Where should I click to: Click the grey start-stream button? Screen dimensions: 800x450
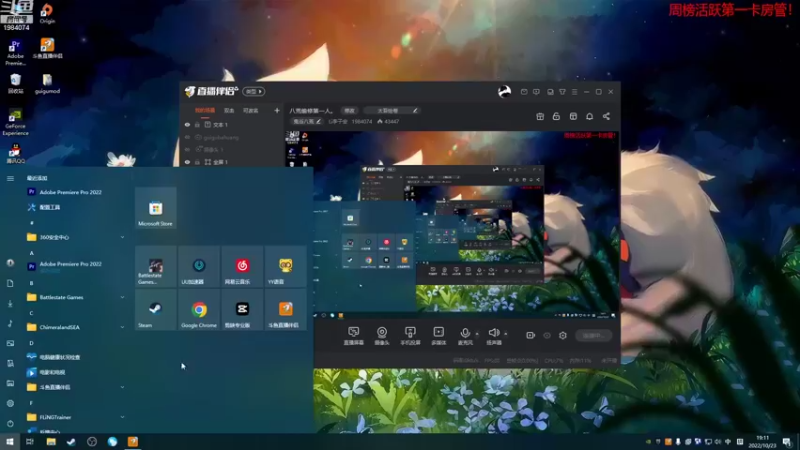[x=593, y=335]
